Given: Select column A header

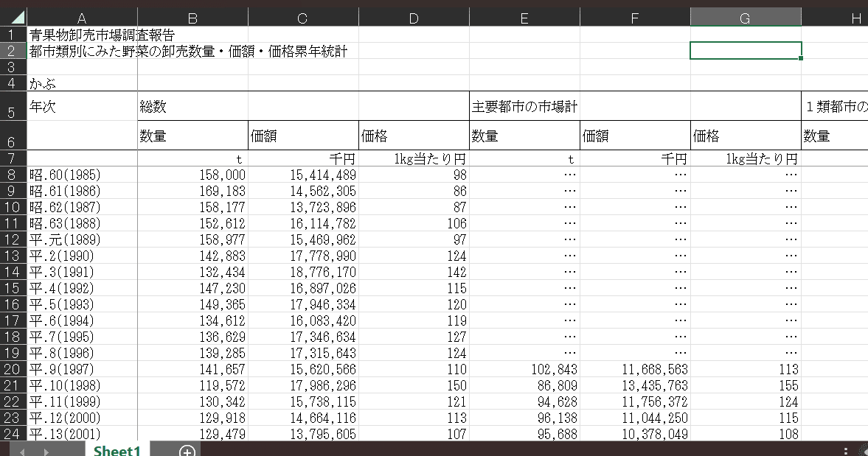Looking at the screenshot, I should tap(82, 18).
